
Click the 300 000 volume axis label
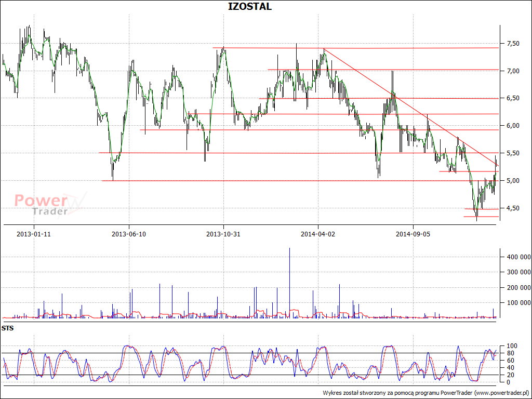click(x=518, y=272)
